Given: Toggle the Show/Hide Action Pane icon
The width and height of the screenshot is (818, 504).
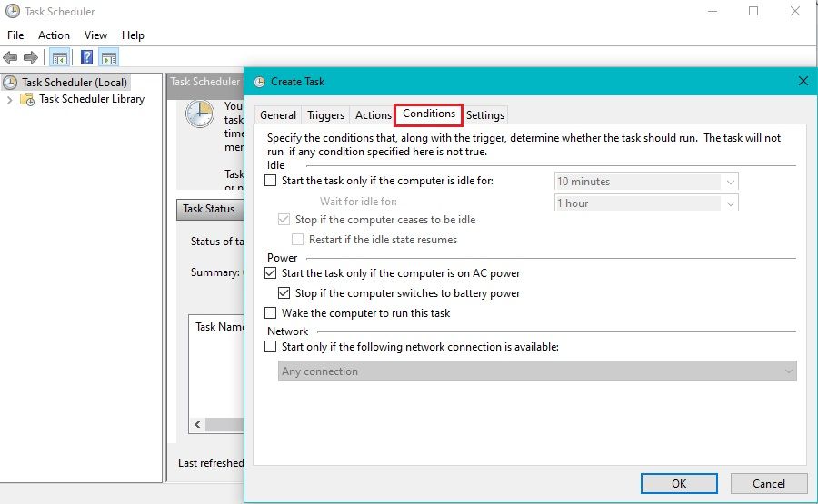Looking at the screenshot, I should click(x=109, y=58).
